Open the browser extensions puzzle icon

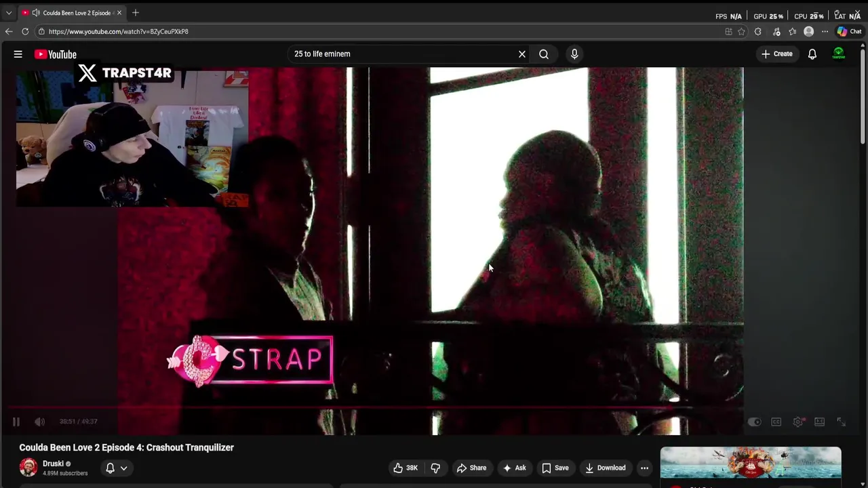click(758, 31)
